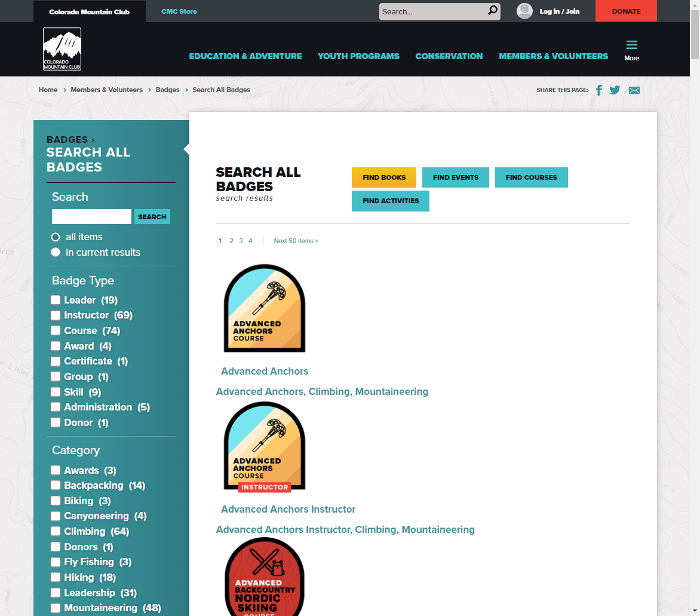Open the Youth Programs menu
This screenshot has width=700, height=616.
[358, 56]
